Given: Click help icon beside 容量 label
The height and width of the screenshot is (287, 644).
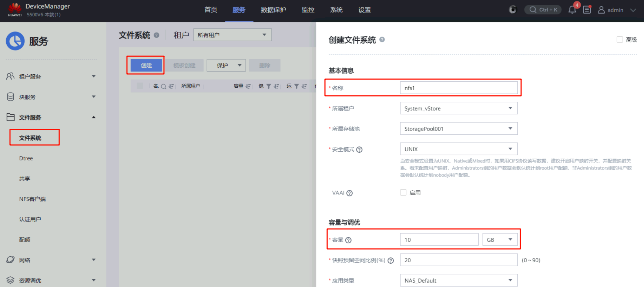Looking at the screenshot, I should point(348,240).
